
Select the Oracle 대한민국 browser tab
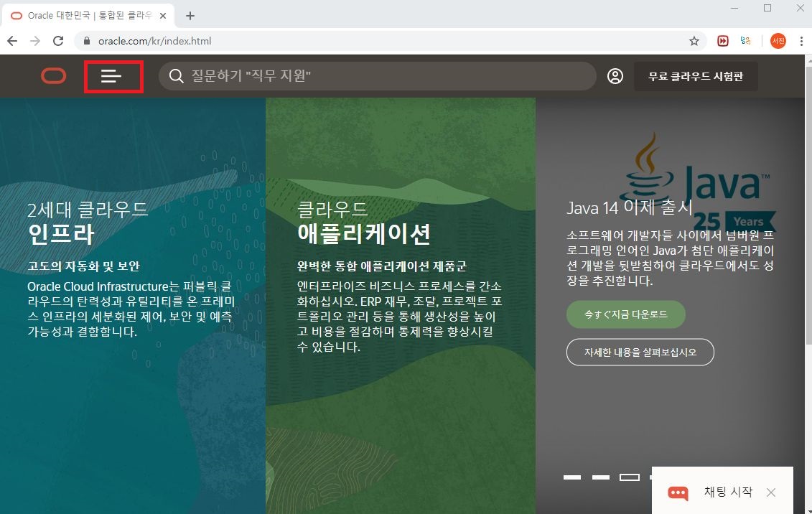pyautogui.click(x=88, y=16)
